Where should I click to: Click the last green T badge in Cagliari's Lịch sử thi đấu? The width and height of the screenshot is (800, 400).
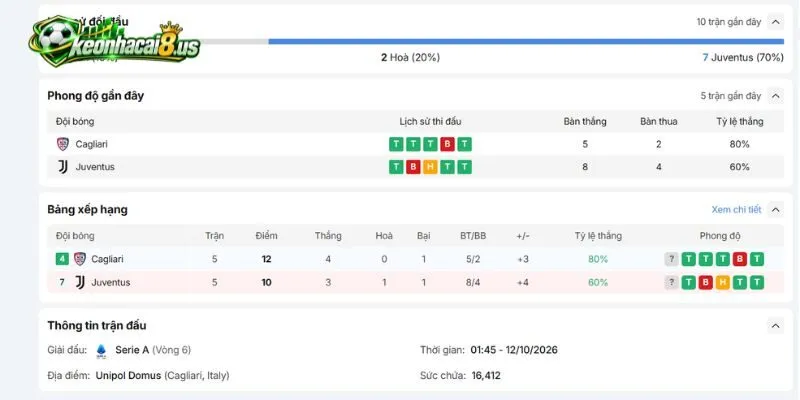464,144
